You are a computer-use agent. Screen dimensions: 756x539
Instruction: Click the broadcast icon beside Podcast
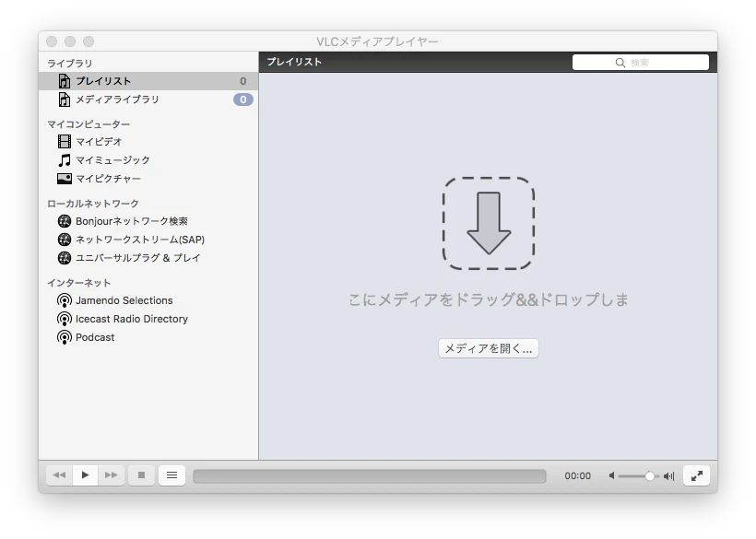click(65, 337)
